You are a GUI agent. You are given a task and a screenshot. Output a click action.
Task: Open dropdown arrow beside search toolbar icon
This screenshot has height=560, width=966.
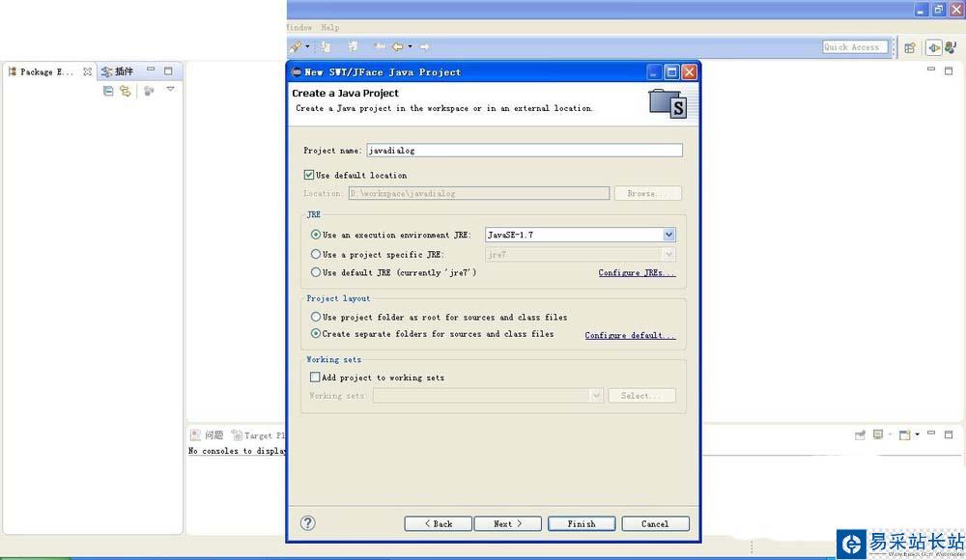(x=307, y=46)
